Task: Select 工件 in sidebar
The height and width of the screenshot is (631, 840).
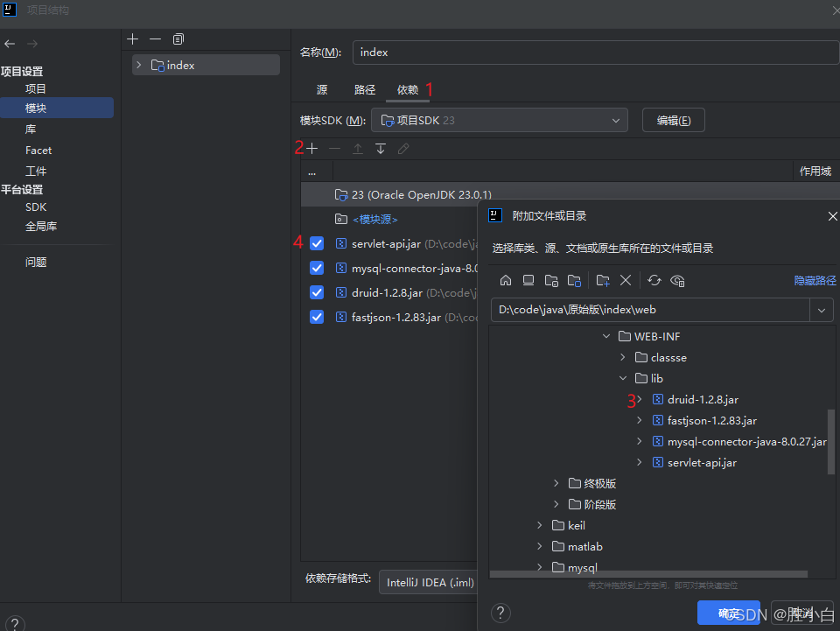Action: [x=36, y=172]
